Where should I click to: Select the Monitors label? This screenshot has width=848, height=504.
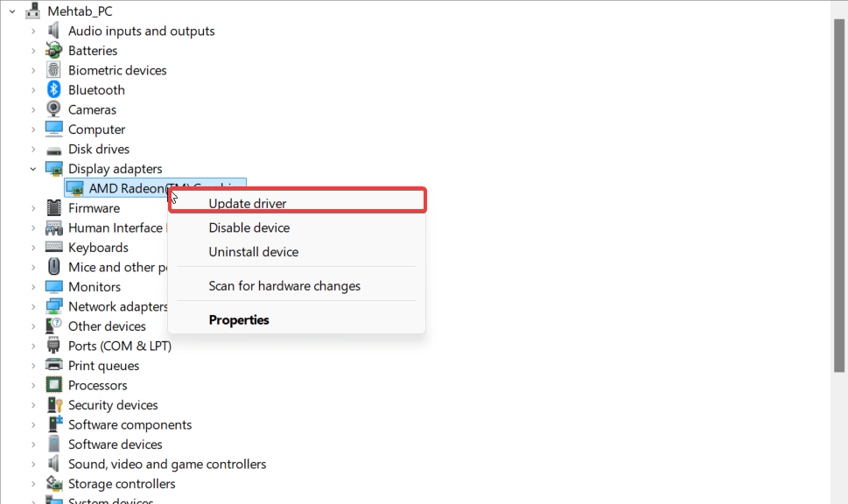pyautogui.click(x=95, y=287)
